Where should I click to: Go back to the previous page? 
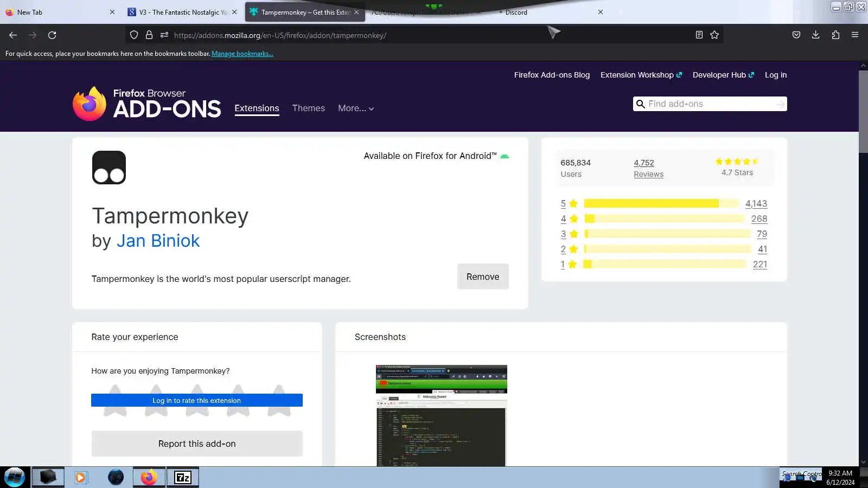pos(13,35)
